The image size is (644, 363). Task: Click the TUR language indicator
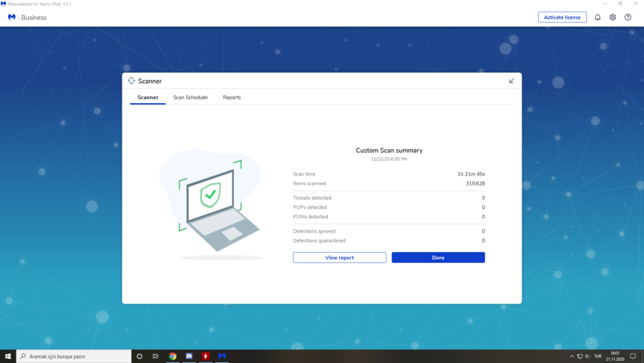point(597,357)
